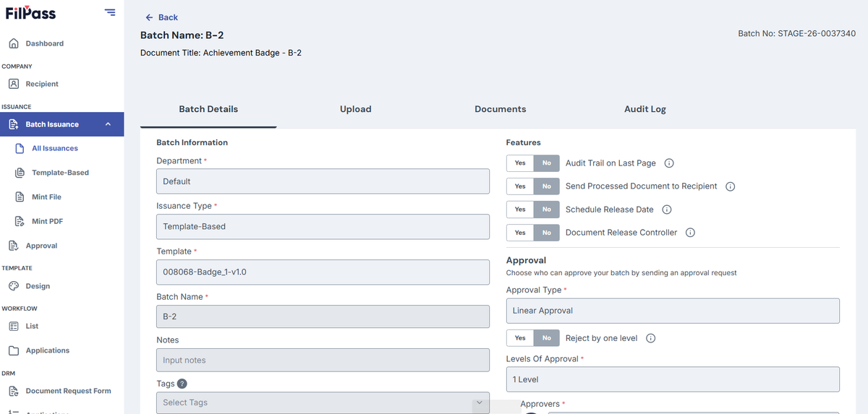Switch to Batch Details tab
Viewport: 868px width, 414px height.
(208, 109)
